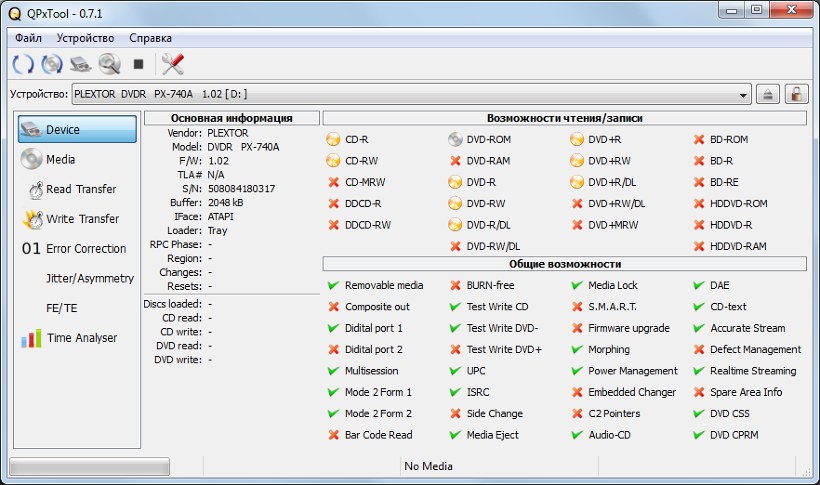Eject the tray with the eject icon
The width and height of the screenshot is (820, 485).
coord(767,94)
